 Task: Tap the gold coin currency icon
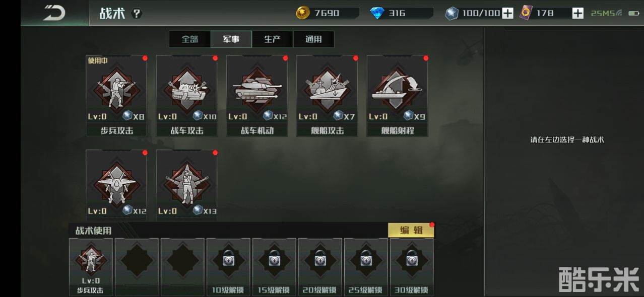pos(303,13)
